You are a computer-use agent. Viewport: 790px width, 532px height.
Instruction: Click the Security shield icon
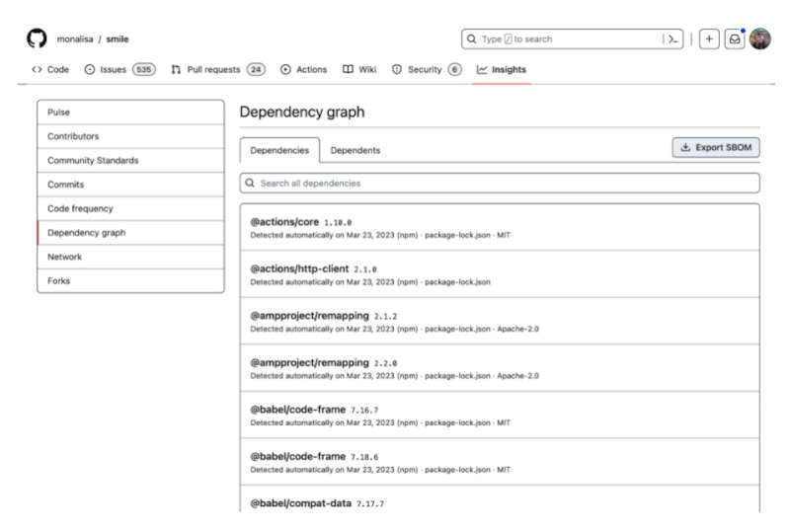tap(397, 69)
